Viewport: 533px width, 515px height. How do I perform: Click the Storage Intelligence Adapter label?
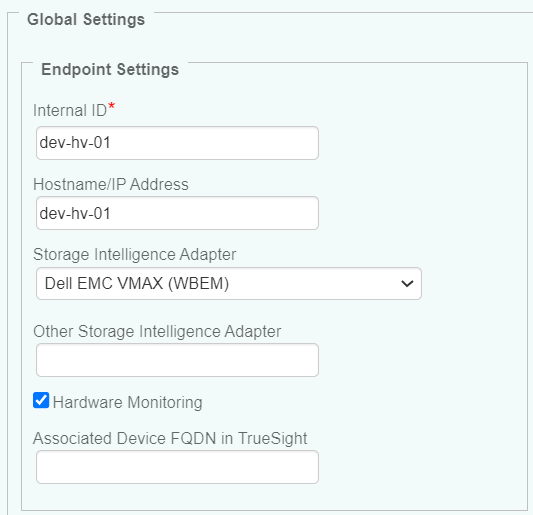click(135, 255)
